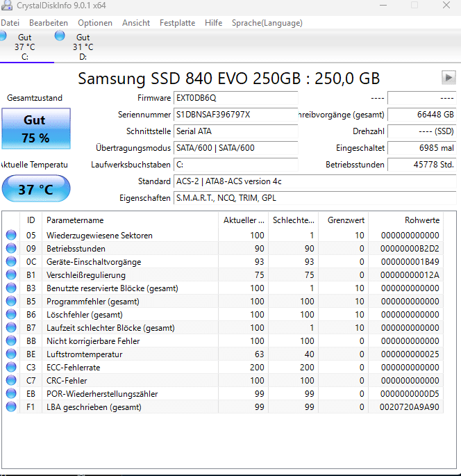461x476 pixels.
Task: Select the Wiederzugewiesene Sektoren parameter name
Action: point(99,236)
